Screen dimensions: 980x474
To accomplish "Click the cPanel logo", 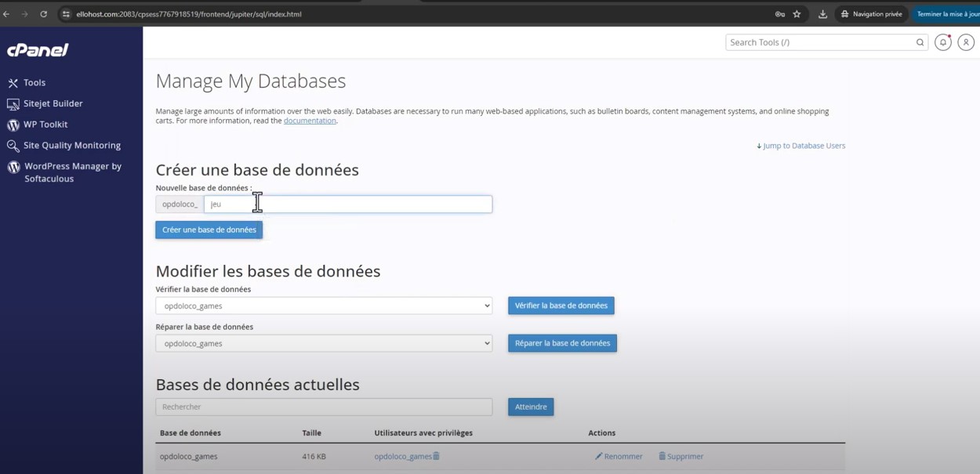I will 35,49.
